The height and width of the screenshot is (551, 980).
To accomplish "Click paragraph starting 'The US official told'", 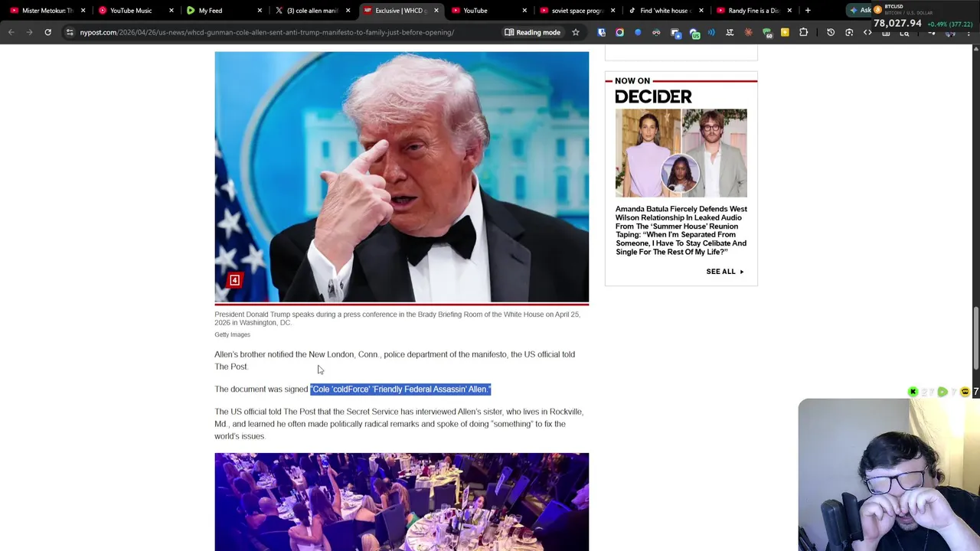I will [399, 424].
